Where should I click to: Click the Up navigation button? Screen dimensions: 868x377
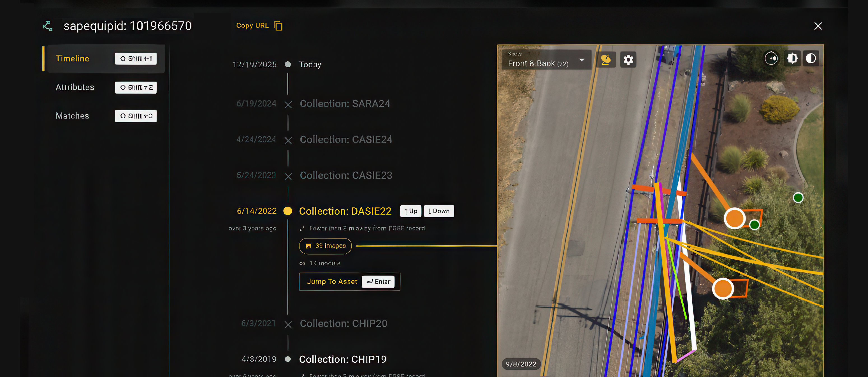(x=410, y=211)
